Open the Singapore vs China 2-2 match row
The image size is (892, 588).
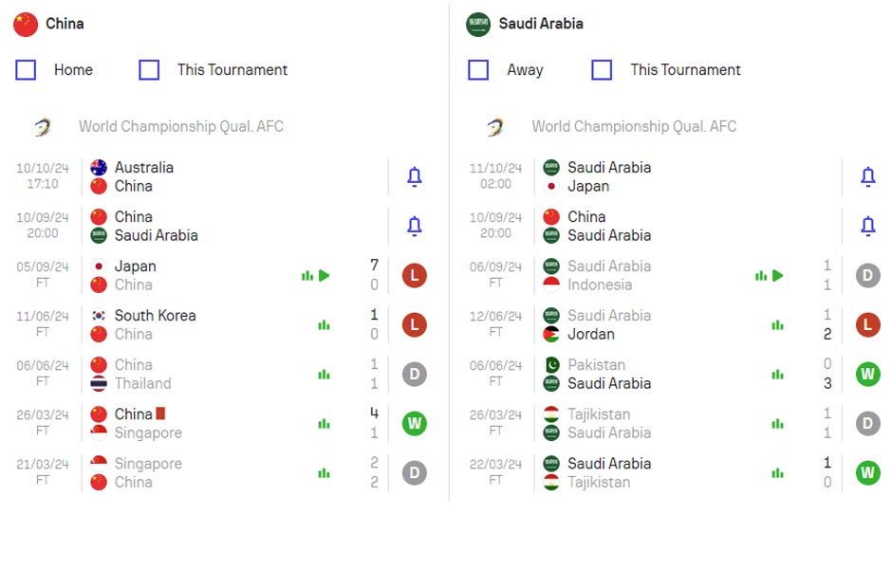pos(222,472)
